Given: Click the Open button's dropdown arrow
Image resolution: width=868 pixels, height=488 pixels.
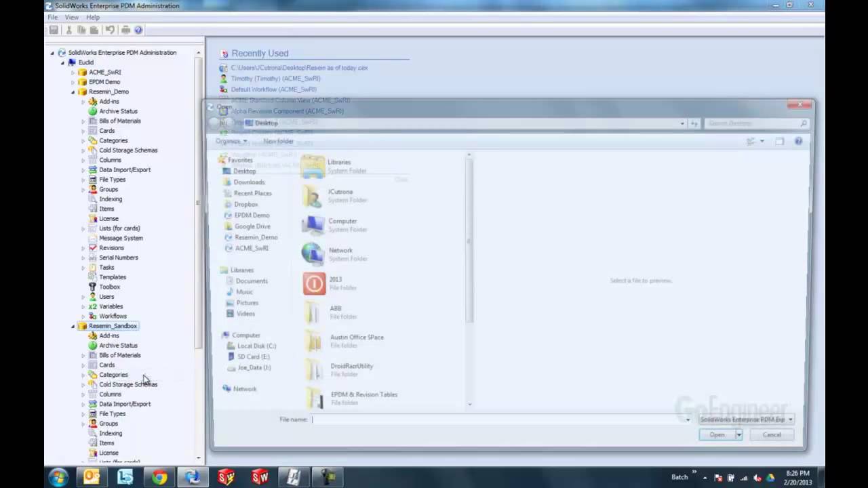Looking at the screenshot, I should click(x=738, y=435).
